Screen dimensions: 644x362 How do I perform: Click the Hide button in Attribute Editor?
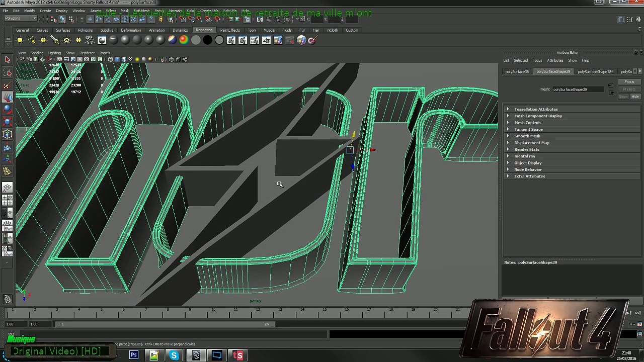pos(635,97)
